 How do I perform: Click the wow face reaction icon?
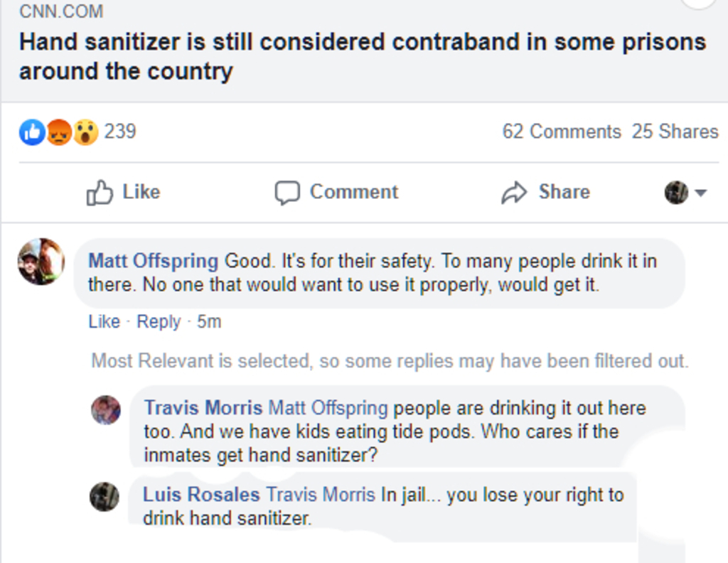click(85, 132)
